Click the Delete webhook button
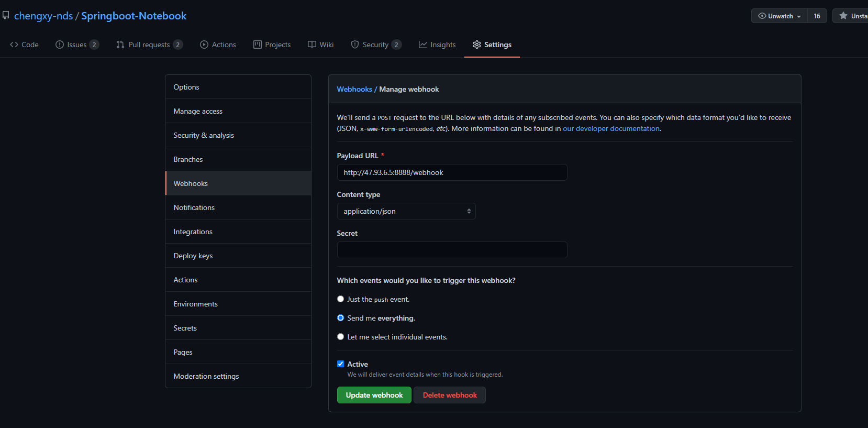This screenshot has width=868, height=428. pyautogui.click(x=450, y=395)
